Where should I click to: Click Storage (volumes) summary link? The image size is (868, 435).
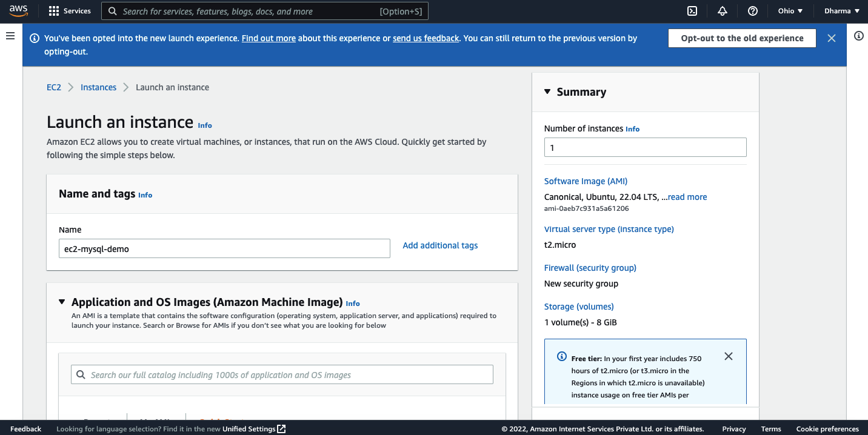click(x=579, y=307)
